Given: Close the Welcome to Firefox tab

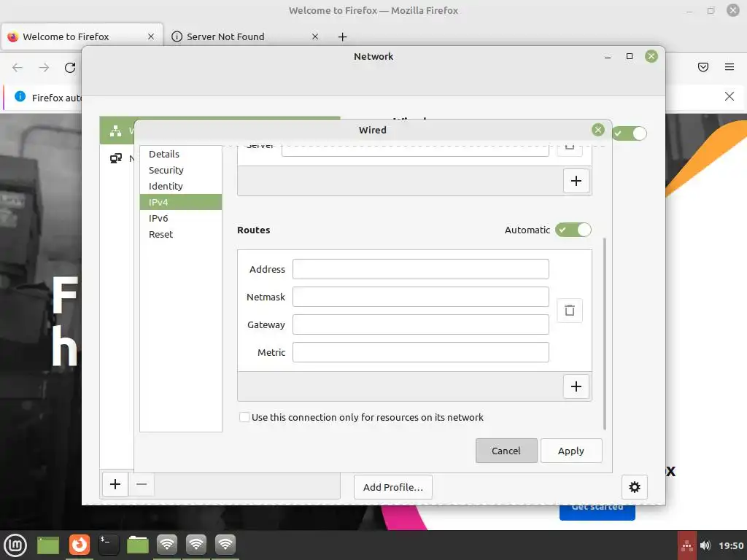Looking at the screenshot, I should click(x=151, y=36).
